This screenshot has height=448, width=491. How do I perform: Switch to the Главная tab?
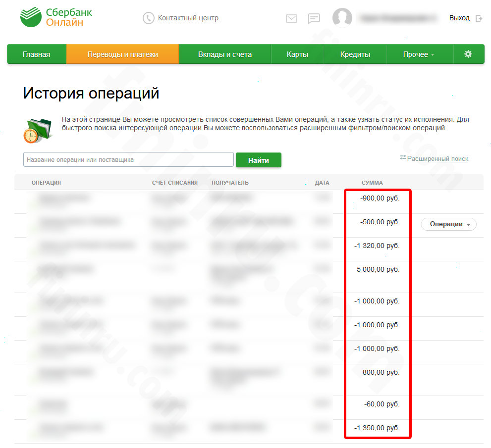[36, 54]
